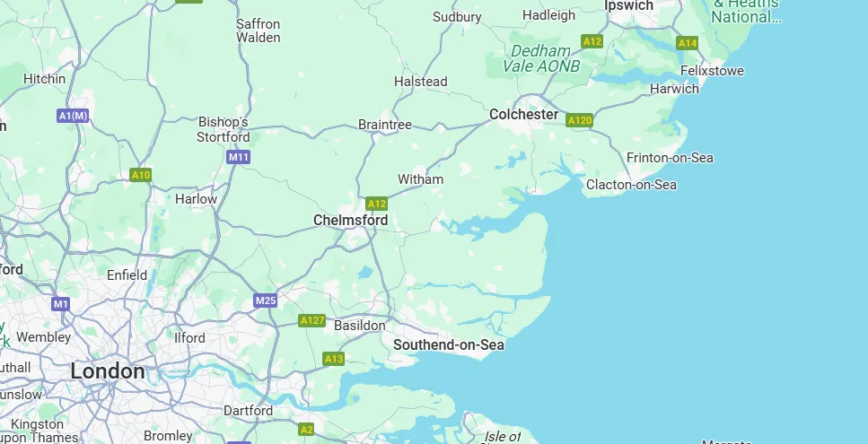Select the Saffron Walden label

(x=258, y=31)
